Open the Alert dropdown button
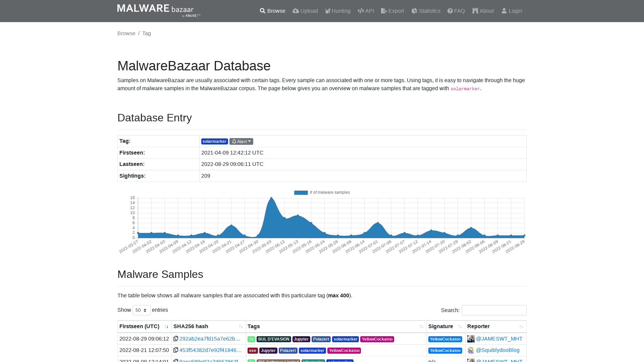Screen dimensions: 644x362 tap(241, 141)
